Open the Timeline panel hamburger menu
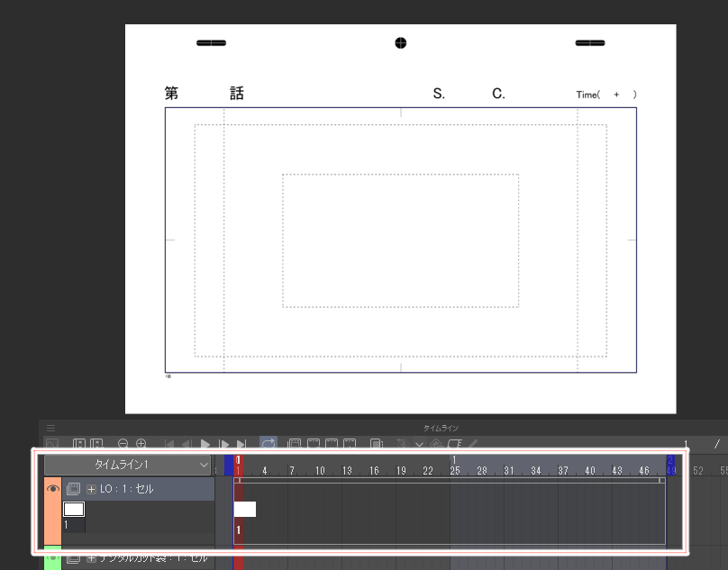This screenshot has height=570, width=728. [x=51, y=428]
